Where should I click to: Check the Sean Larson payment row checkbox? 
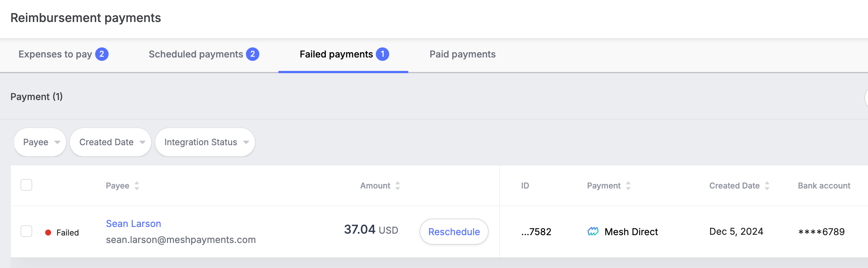point(26,231)
